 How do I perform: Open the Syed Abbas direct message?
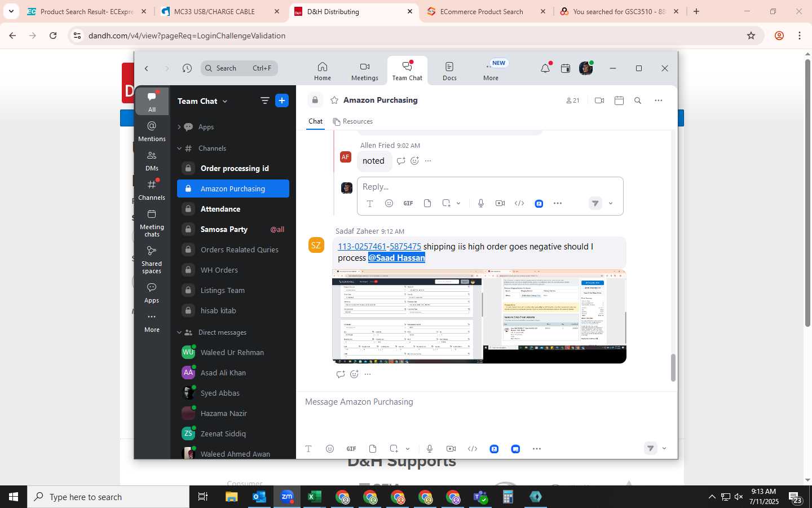233,393
